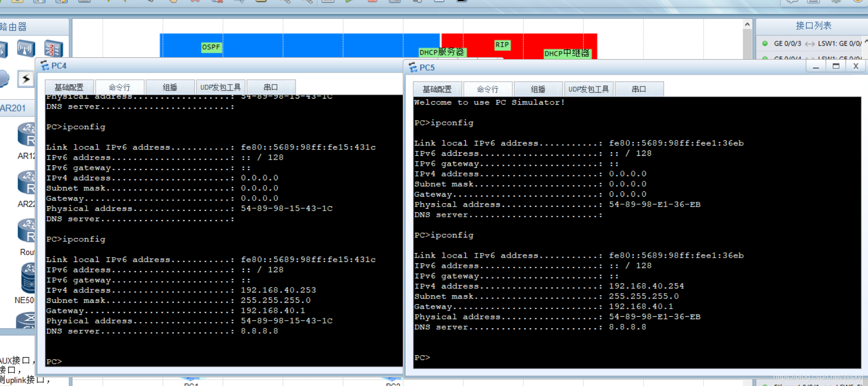
Task: Open 组播 tab in PC4 window
Action: tap(170, 87)
